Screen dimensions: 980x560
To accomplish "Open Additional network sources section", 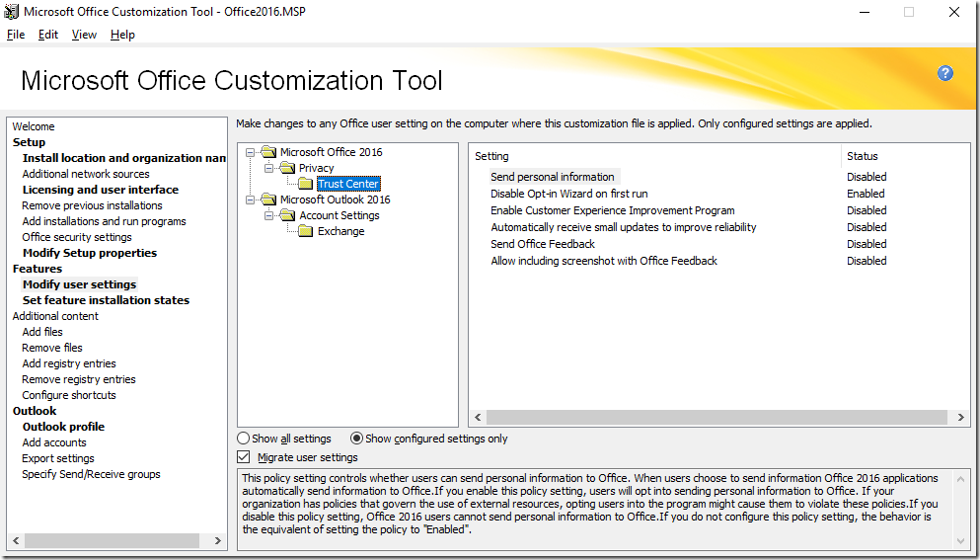I will coord(86,174).
